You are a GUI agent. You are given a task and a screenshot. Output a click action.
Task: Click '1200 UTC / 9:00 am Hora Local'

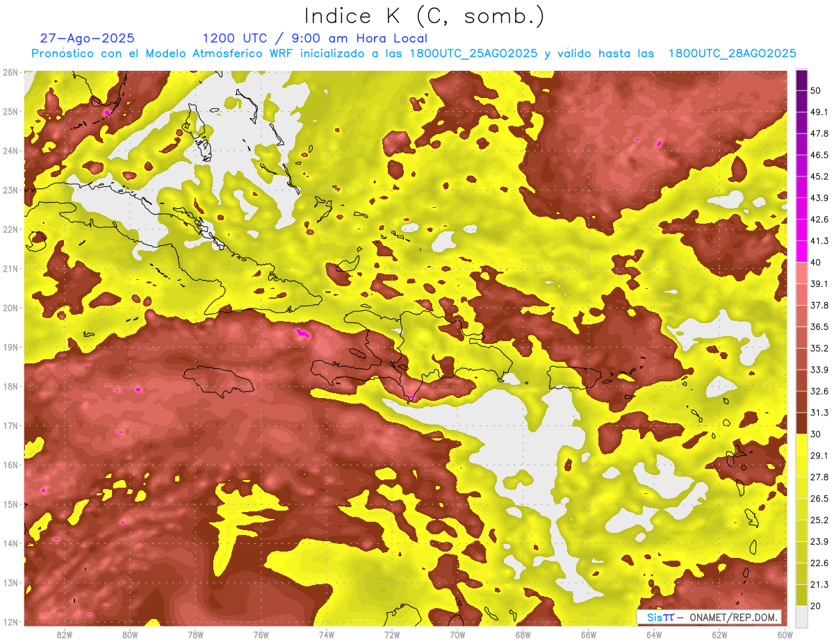point(315,38)
